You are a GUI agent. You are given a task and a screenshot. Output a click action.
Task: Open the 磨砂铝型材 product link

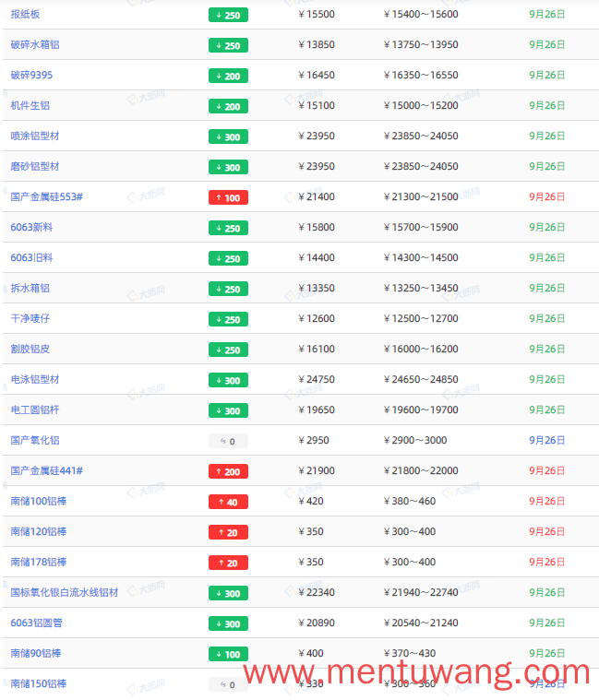35,166
